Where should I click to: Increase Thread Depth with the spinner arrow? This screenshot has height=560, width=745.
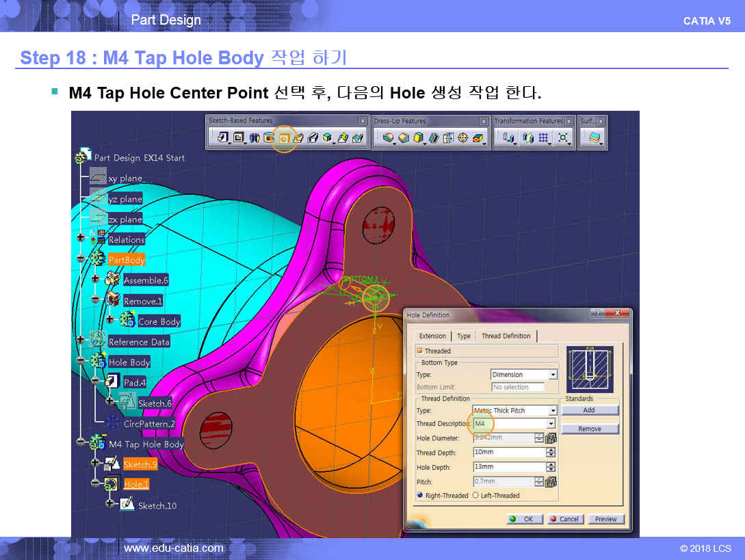pos(551,450)
